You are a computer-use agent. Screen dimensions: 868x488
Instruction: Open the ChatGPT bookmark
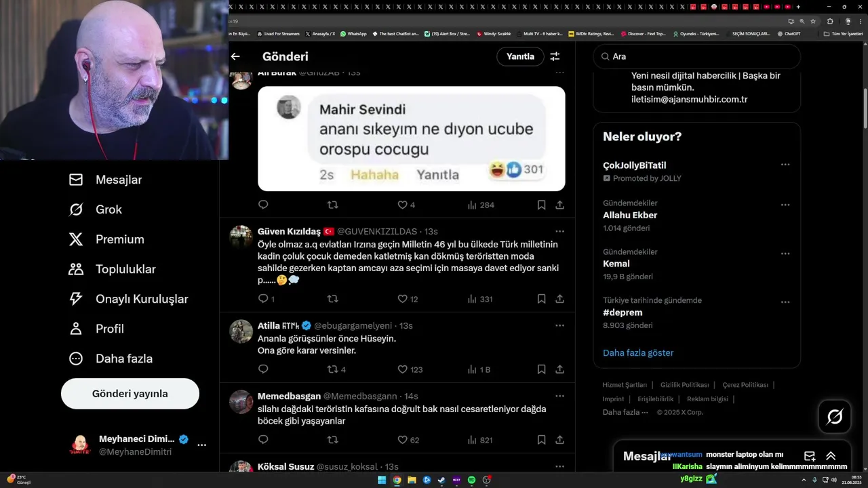(x=789, y=33)
